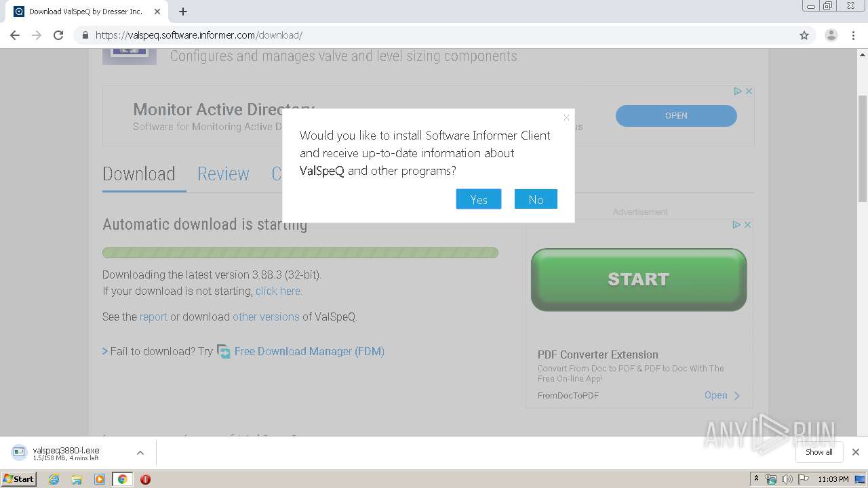Click the red stop-sign taskbar icon
Image resolution: width=868 pixels, height=488 pixels.
point(145,479)
